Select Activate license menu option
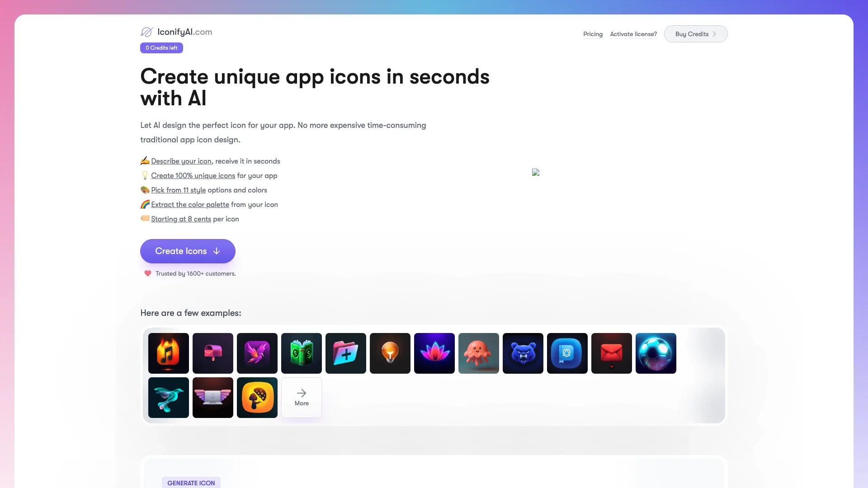 [x=633, y=33]
